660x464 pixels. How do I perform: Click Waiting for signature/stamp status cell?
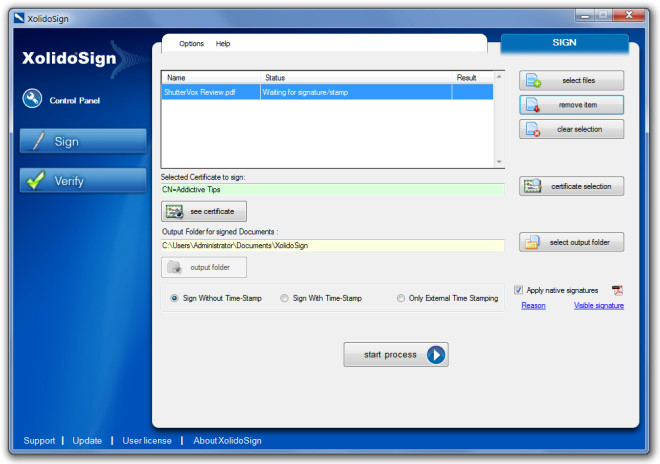(x=356, y=92)
